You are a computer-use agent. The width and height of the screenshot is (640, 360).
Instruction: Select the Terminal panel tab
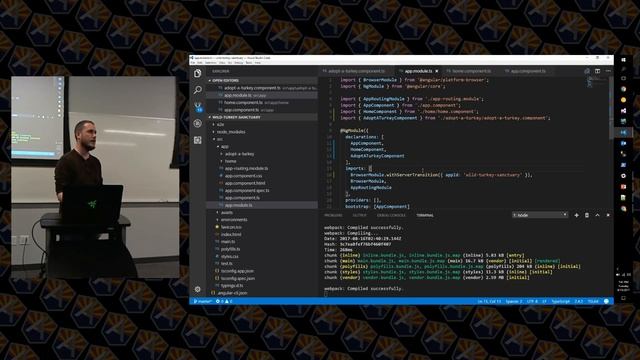425,215
